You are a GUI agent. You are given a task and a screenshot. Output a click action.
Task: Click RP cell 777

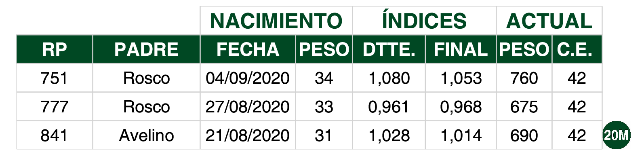click(55, 107)
